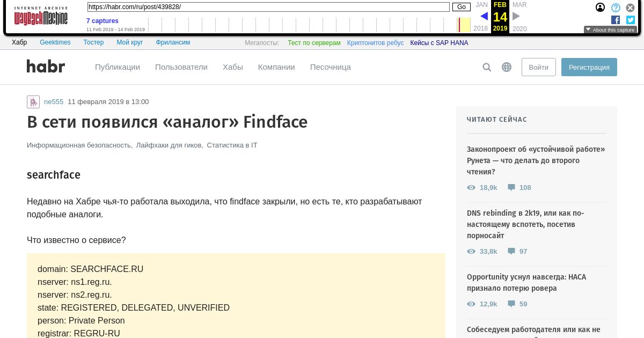Close the Wayback toolbar with X icon
This screenshot has width=644, height=338.
pyautogui.click(x=631, y=8)
